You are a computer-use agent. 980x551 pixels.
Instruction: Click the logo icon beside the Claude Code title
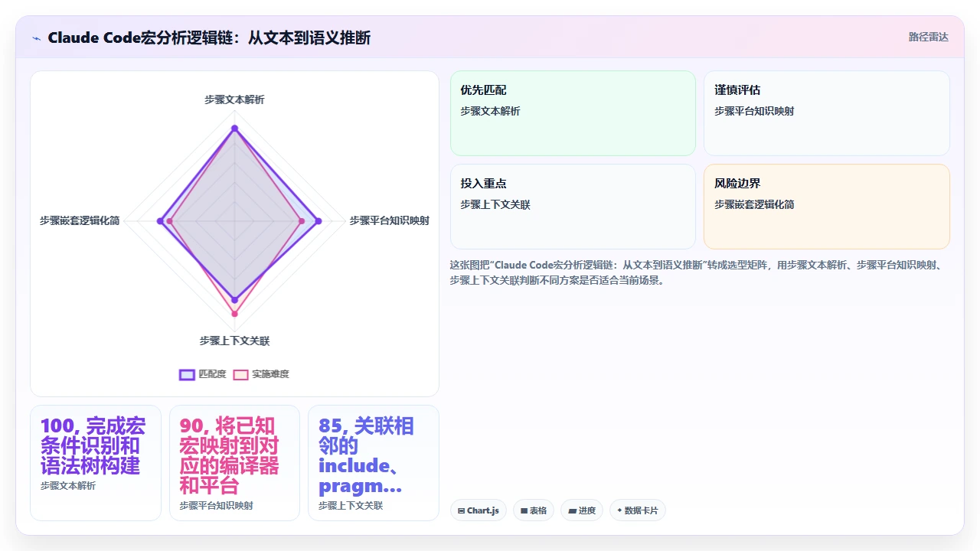[36, 38]
